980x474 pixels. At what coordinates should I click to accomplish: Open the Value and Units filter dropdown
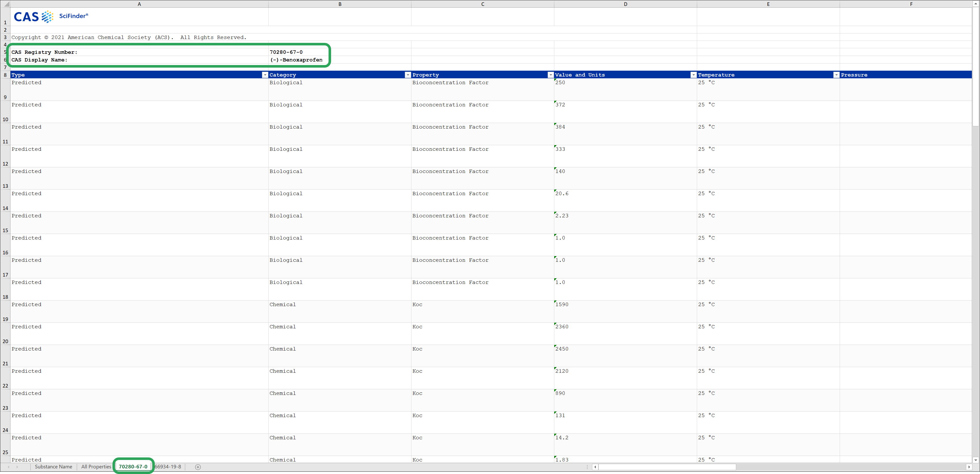tap(694, 75)
